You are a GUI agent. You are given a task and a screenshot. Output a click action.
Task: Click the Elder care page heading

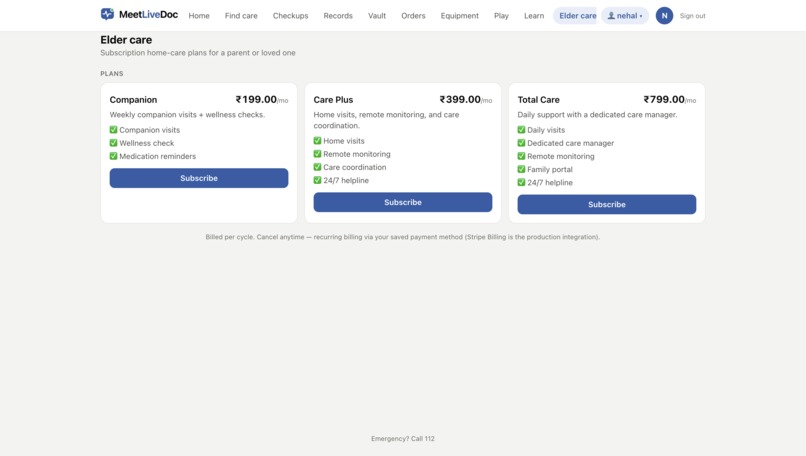click(126, 40)
